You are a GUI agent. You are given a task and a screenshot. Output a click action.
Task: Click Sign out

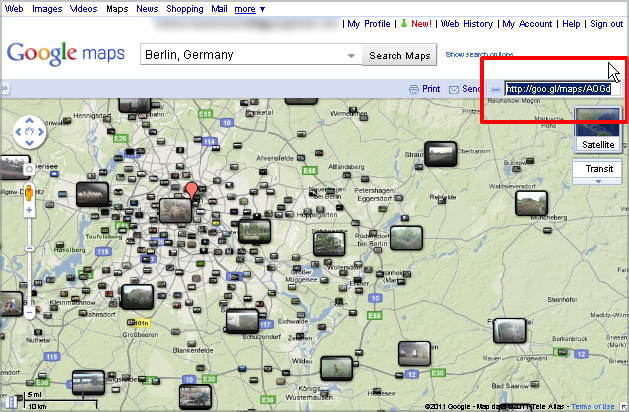[606, 24]
